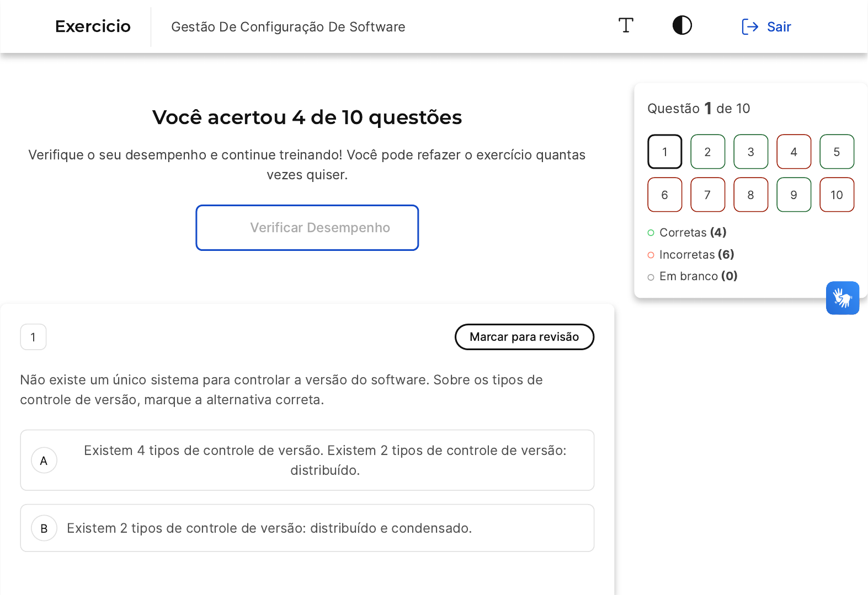The height and width of the screenshot is (595, 868).
Task: Open question 10 in navigator
Action: click(x=837, y=195)
